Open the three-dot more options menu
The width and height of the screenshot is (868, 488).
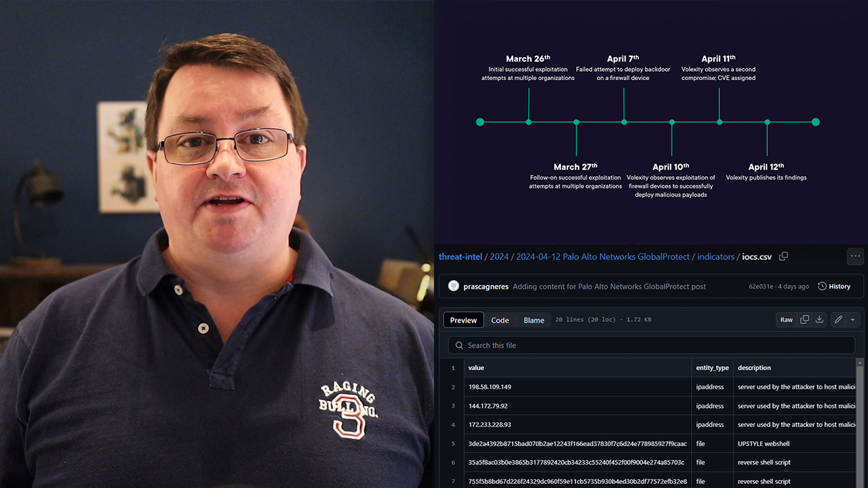click(x=855, y=257)
